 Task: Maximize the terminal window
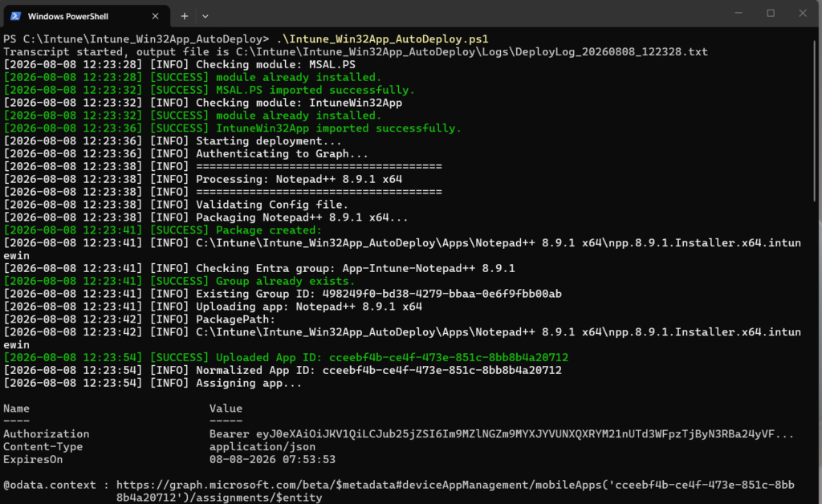pyautogui.click(x=770, y=13)
